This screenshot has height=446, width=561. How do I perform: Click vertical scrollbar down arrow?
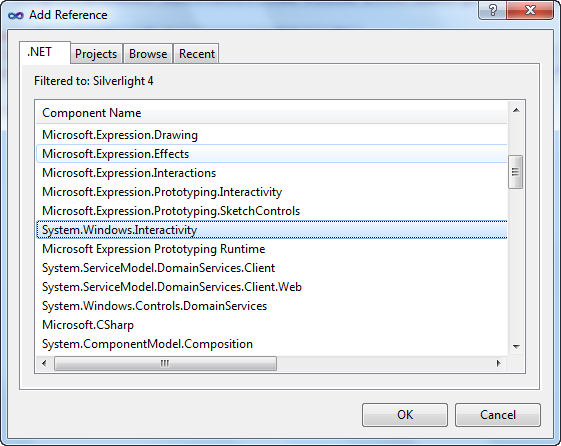[x=516, y=346]
